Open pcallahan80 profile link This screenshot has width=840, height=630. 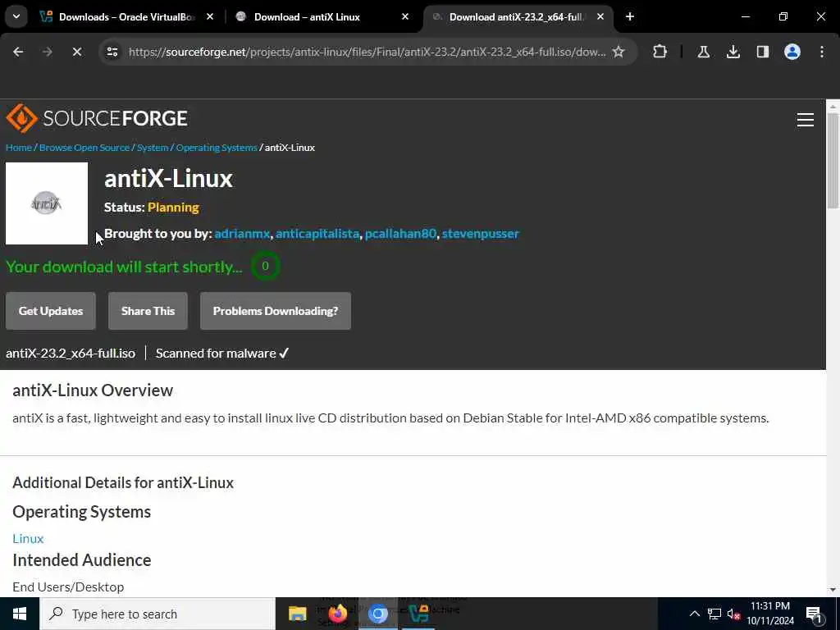400,234
